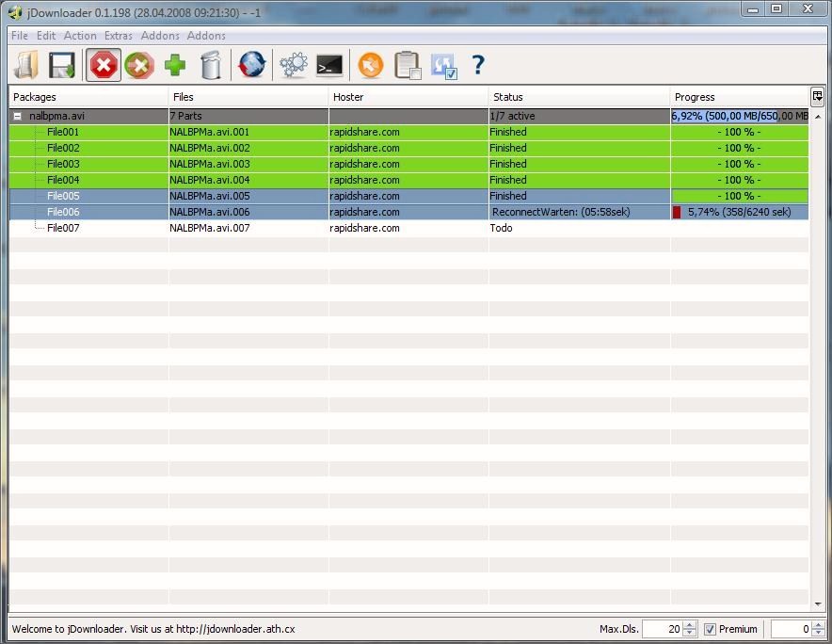Click the Hoster column header
This screenshot has width=832, height=644.
coord(408,97)
